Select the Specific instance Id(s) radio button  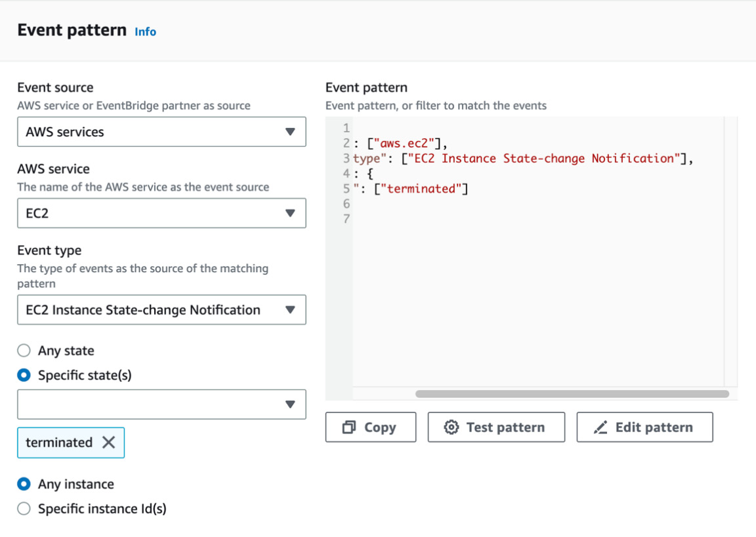tap(24, 508)
